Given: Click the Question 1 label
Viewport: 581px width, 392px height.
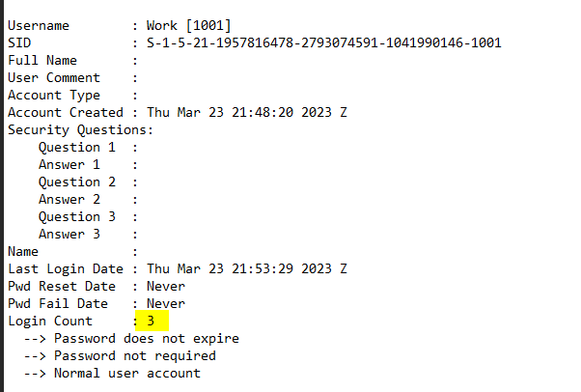Looking at the screenshot, I should [x=76, y=147].
